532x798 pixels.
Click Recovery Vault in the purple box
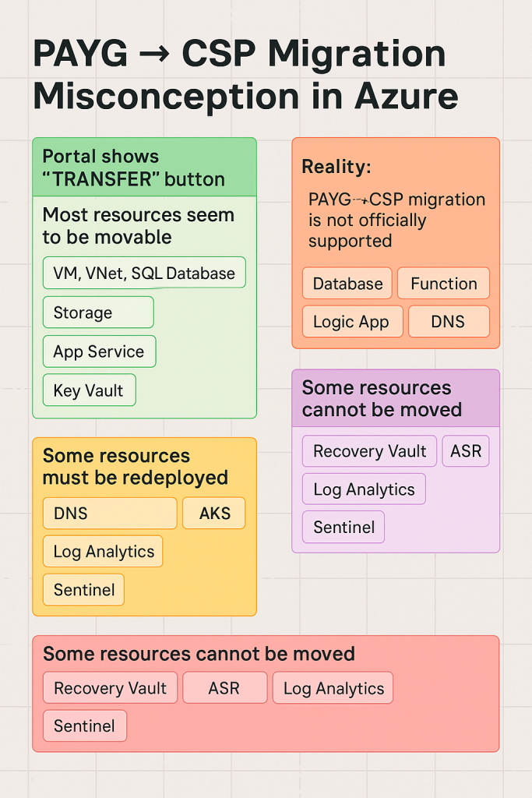369,451
